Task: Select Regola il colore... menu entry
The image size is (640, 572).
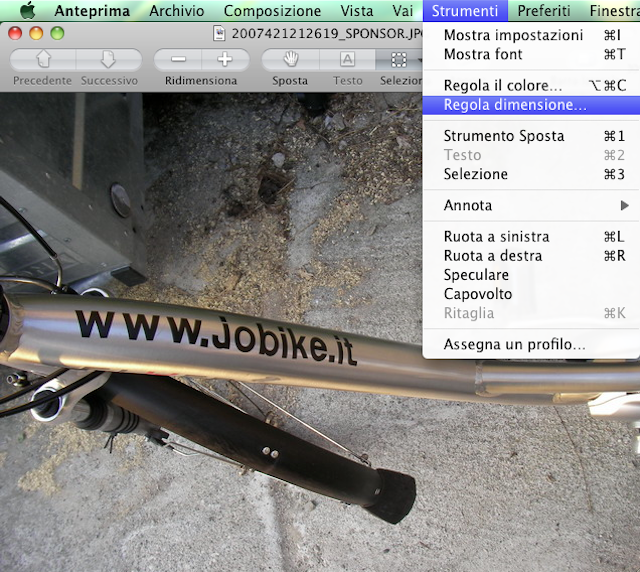Action: [531, 86]
